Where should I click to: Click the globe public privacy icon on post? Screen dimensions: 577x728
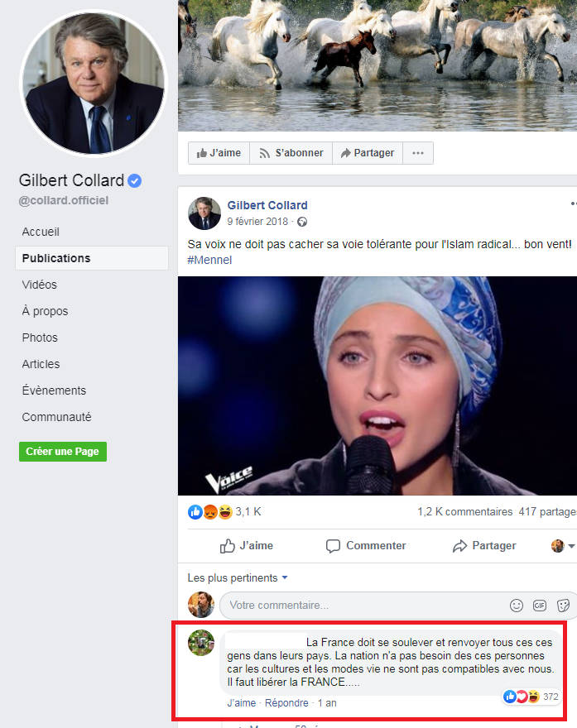coord(302,222)
